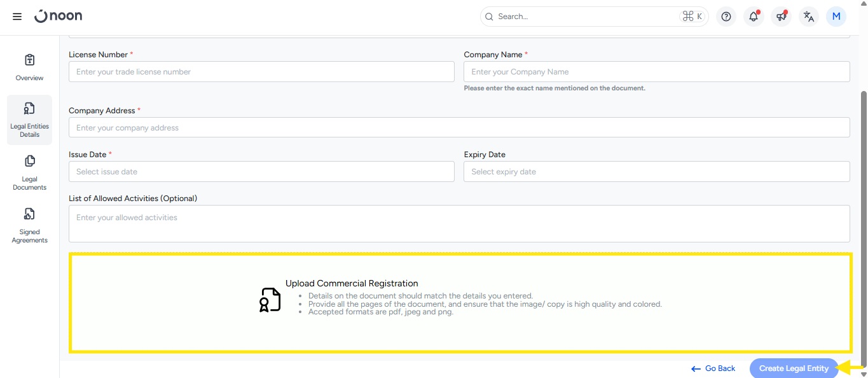Focus the License Number input field
Image resolution: width=868 pixels, height=378 pixels.
coord(261,72)
